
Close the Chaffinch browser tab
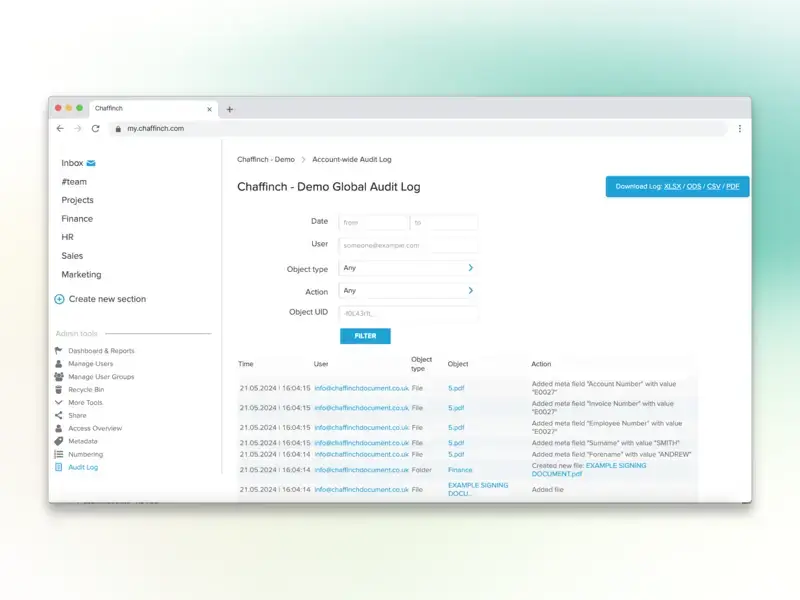point(209,109)
